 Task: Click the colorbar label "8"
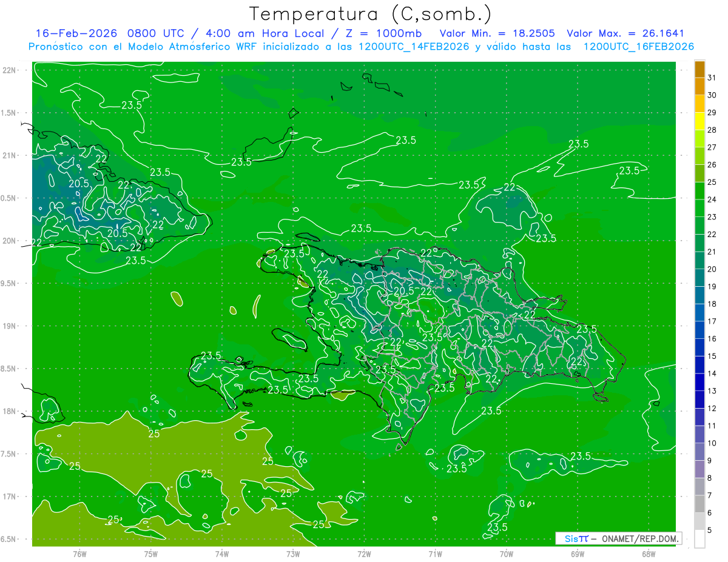(710, 478)
